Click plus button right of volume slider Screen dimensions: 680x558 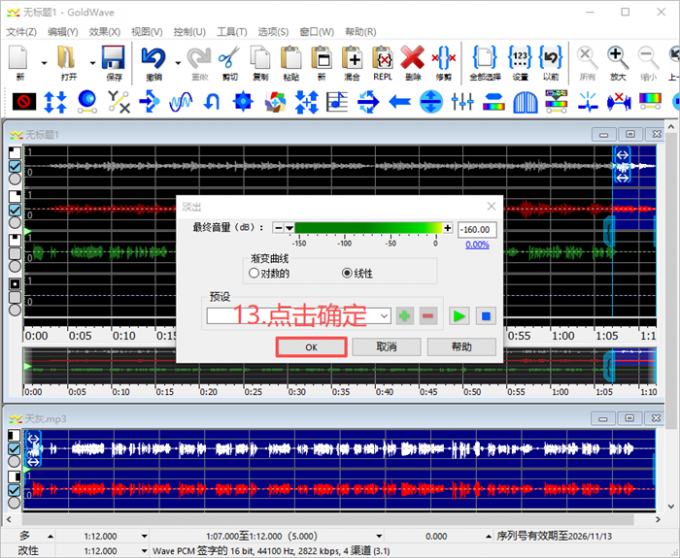[448, 228]
